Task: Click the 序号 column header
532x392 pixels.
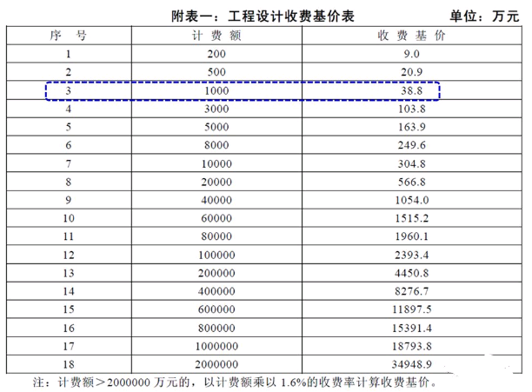Action: pyautogui.click(x=69, y=36)
